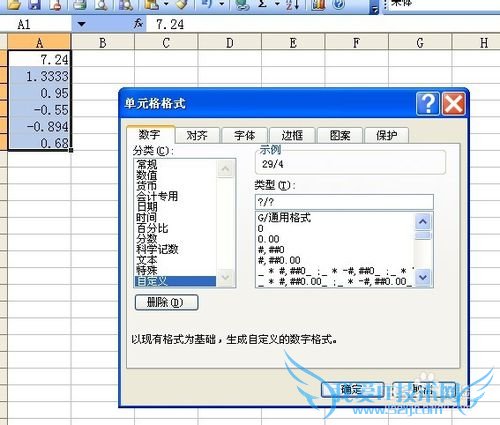The width and height of the screenshot is (500, 425).
Task: Select column B header
Action: tap(103, 43)
